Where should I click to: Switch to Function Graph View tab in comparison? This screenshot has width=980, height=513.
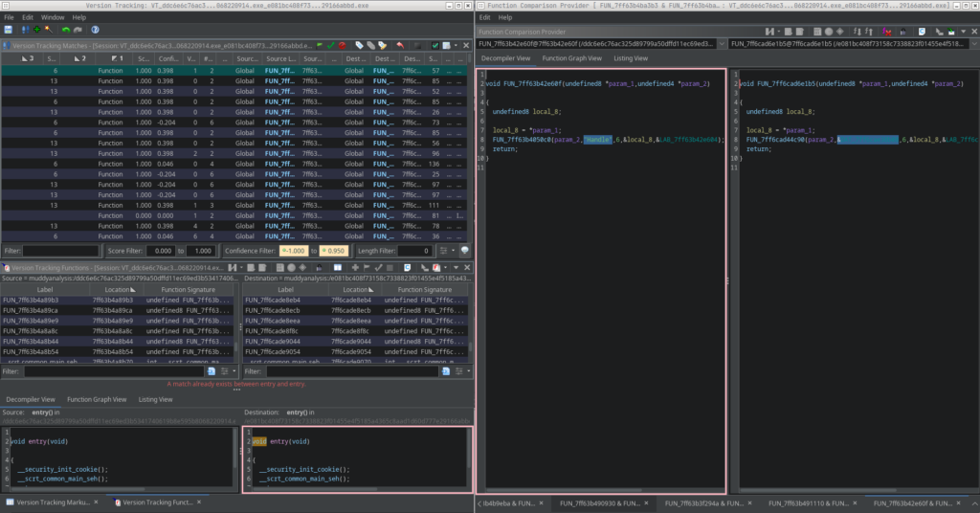(571, 58)
